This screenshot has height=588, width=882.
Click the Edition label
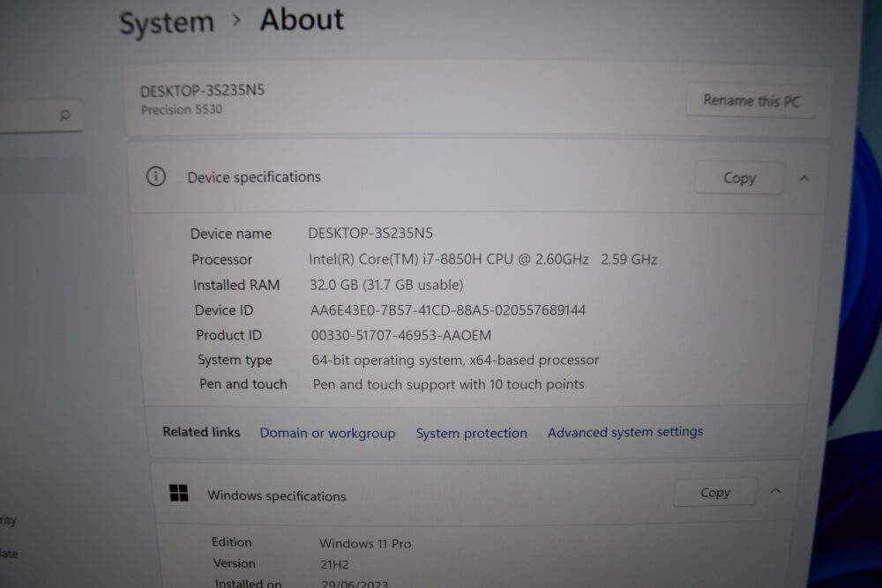pyautogui.click(x=232, y=542)
